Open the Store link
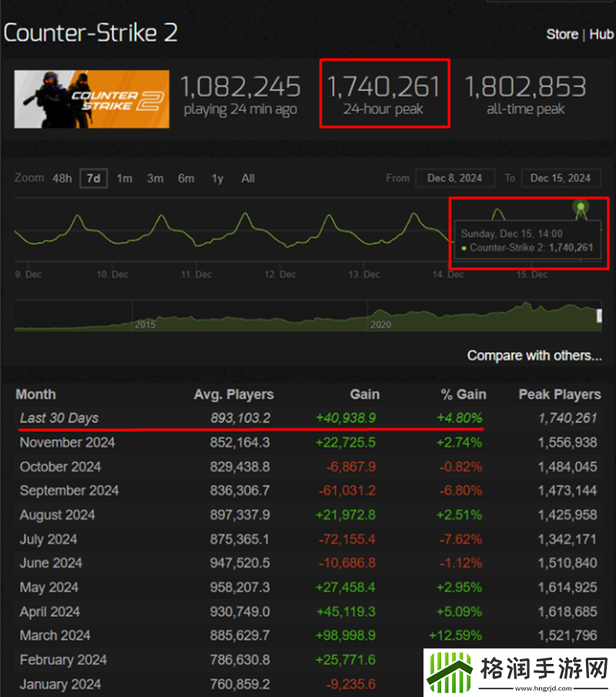The height and width of the screenshot is (697, 616). pos(562,35)
